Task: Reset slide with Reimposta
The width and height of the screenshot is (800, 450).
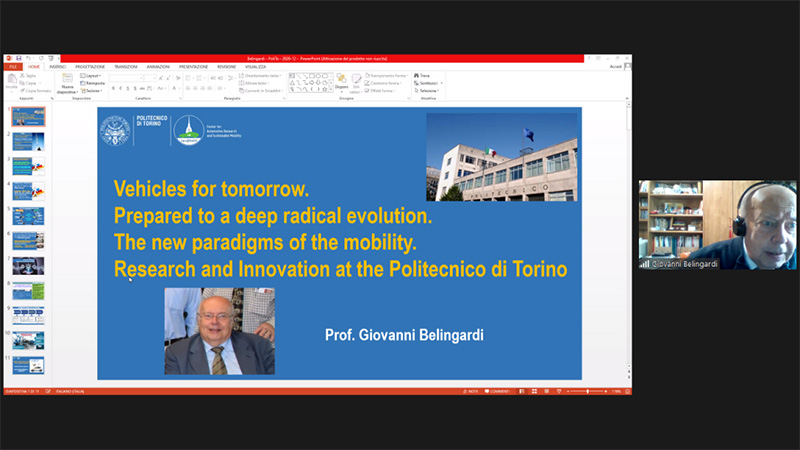Action: (x=92, y=83)
